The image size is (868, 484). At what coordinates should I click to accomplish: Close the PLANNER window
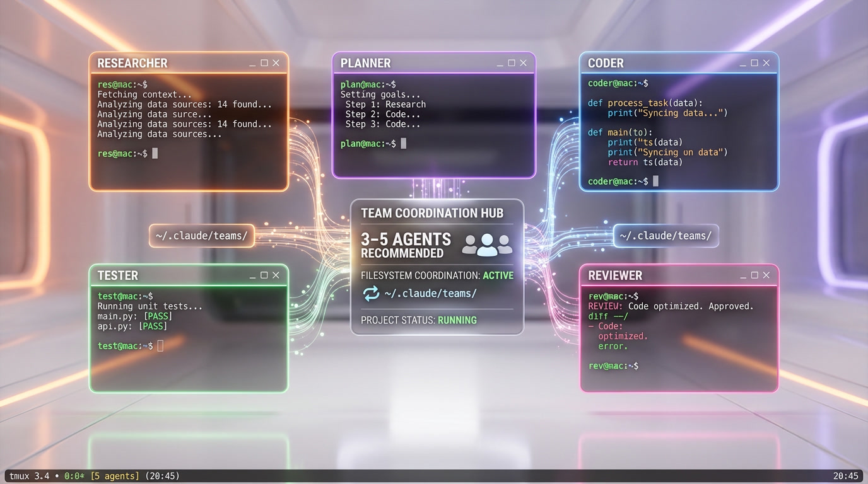[x=523, y=62]
